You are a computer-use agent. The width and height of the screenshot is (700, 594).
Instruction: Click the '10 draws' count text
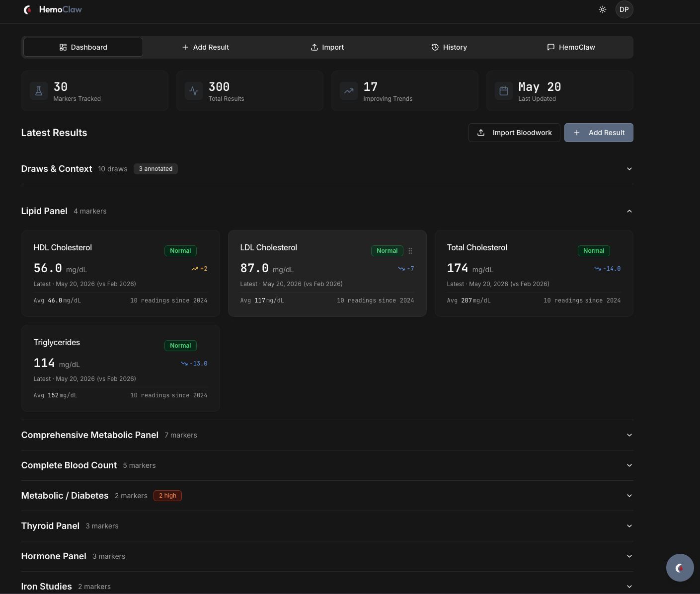coord(113,169)
